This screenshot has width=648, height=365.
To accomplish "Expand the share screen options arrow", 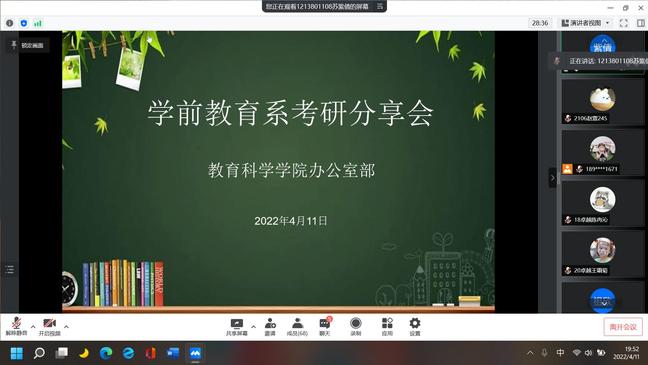I will click(253, 327).
